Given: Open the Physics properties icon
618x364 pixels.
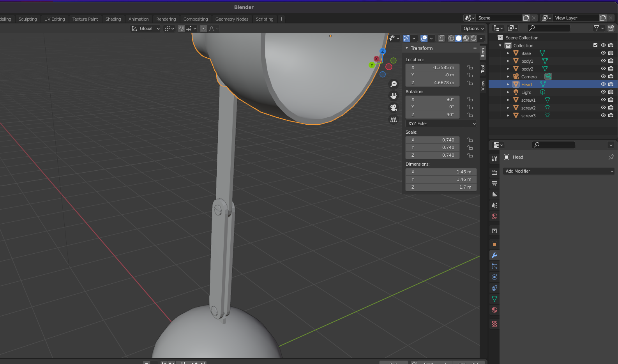Looking at the screenshot, I should [494, 277].
